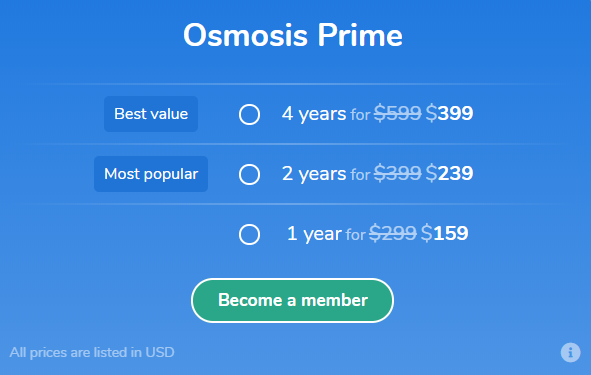
Task: Click the bold $399 discounted price
Action: coord(449,113)
